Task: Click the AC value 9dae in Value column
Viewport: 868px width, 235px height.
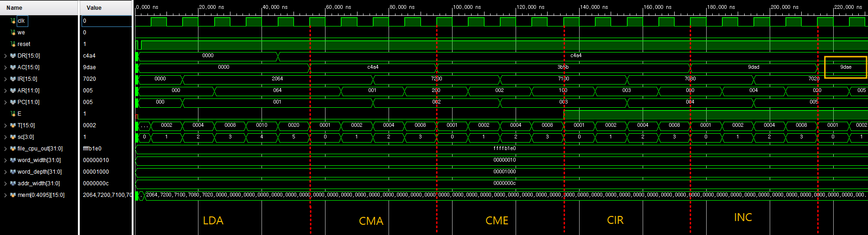Action: click(x=89, y=67)
